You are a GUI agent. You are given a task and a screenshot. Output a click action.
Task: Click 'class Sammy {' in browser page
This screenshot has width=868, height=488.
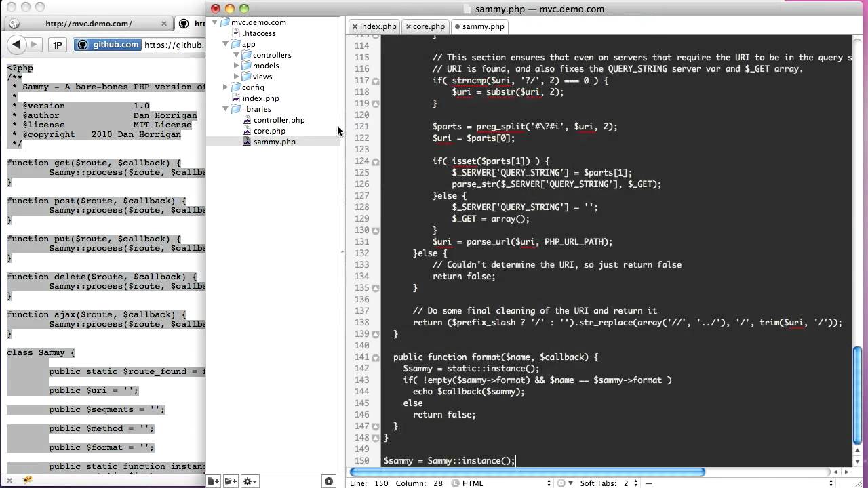click(x=41, y=352)
